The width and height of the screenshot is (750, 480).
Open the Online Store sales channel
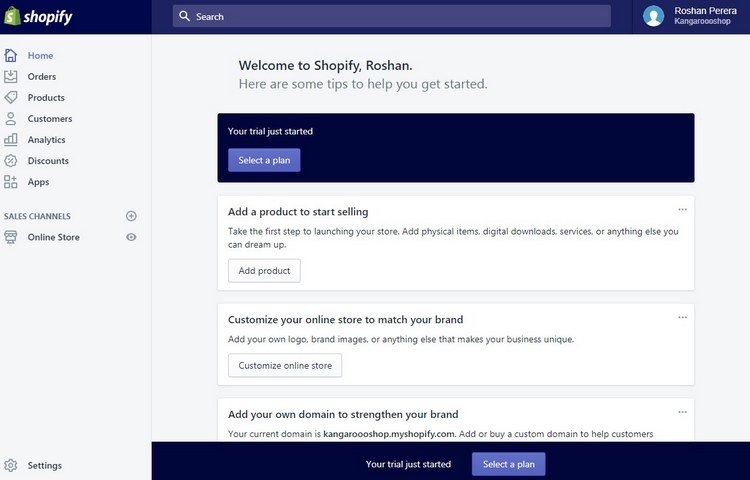[x=53, y=237]
